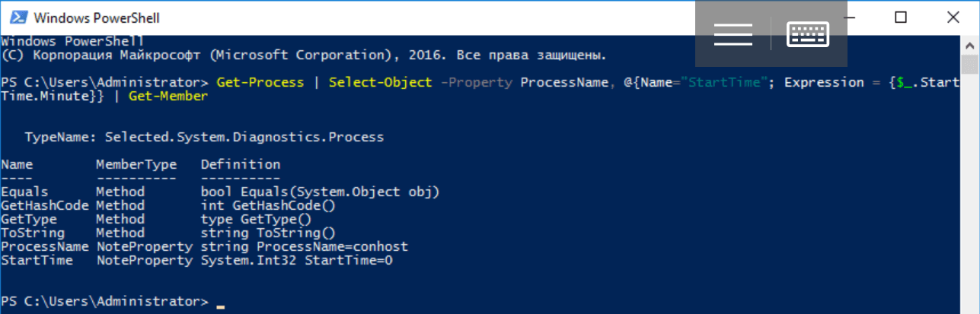
Task: Place cursor at the last empty prompt
Action: 220,302
